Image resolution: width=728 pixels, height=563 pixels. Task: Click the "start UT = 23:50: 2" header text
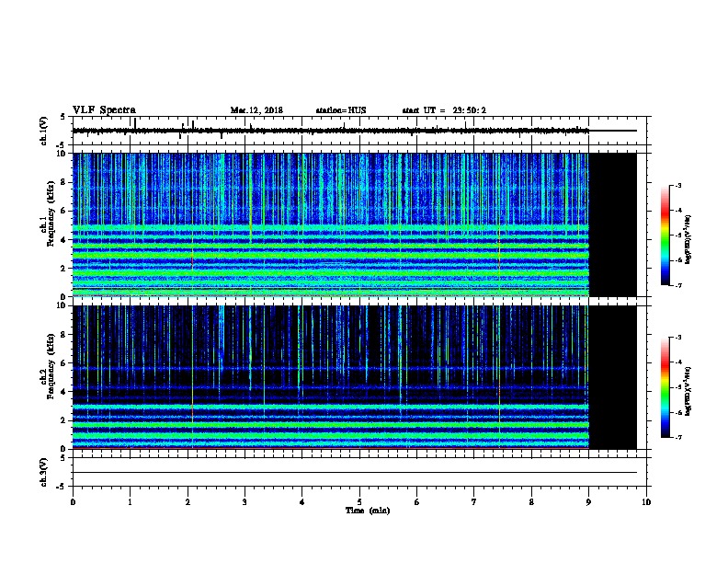click(444, 110)
